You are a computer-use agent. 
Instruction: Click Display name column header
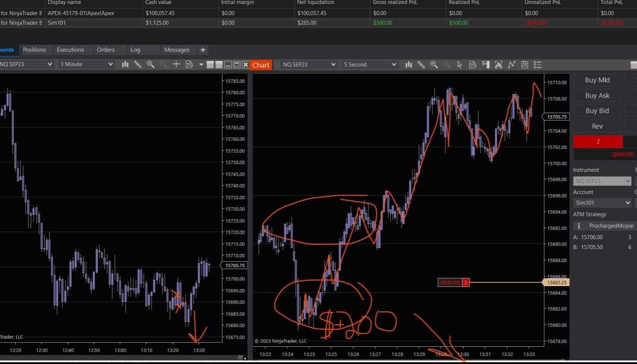(x=64, y=3)
